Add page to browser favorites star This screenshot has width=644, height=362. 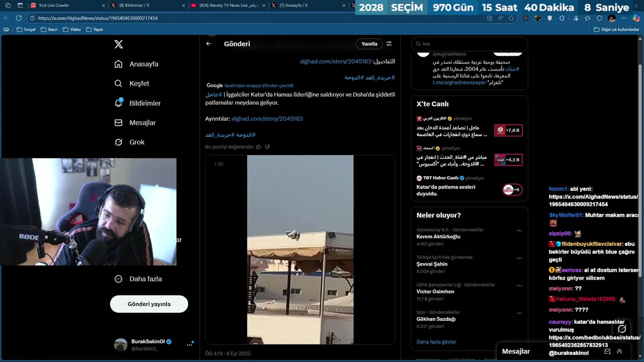511,18
